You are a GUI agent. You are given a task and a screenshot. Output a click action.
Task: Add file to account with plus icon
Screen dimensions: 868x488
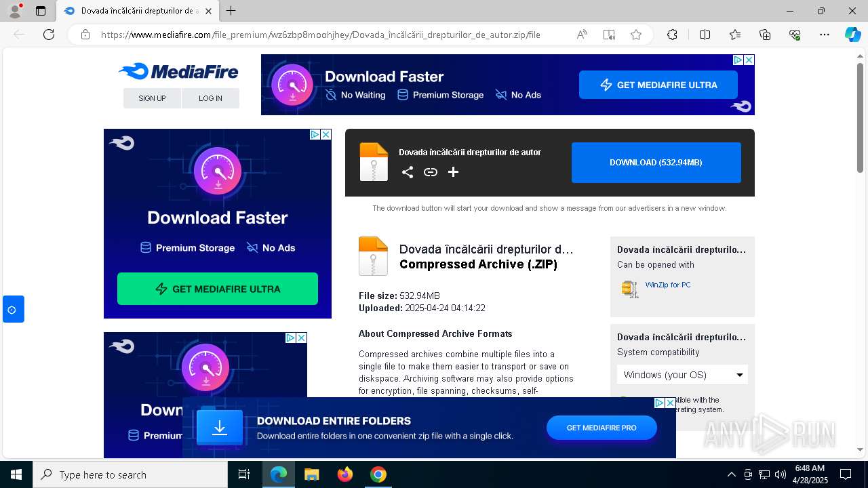(453, 172)
